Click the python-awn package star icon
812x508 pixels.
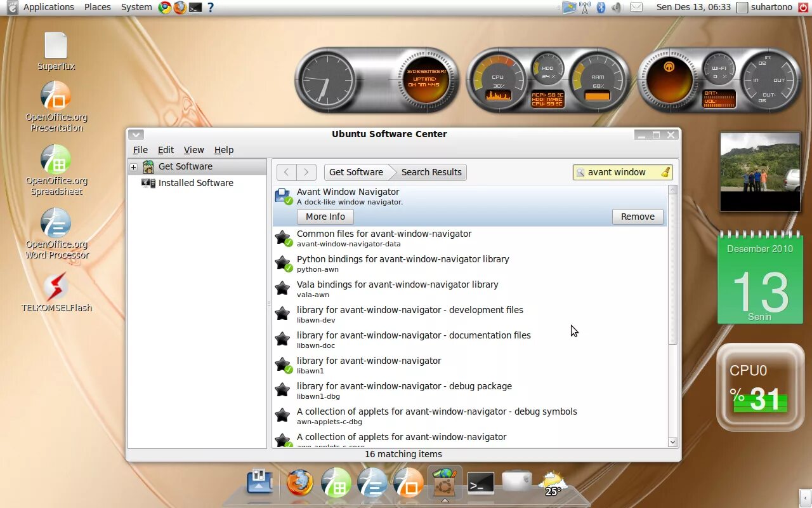[283, 264]
